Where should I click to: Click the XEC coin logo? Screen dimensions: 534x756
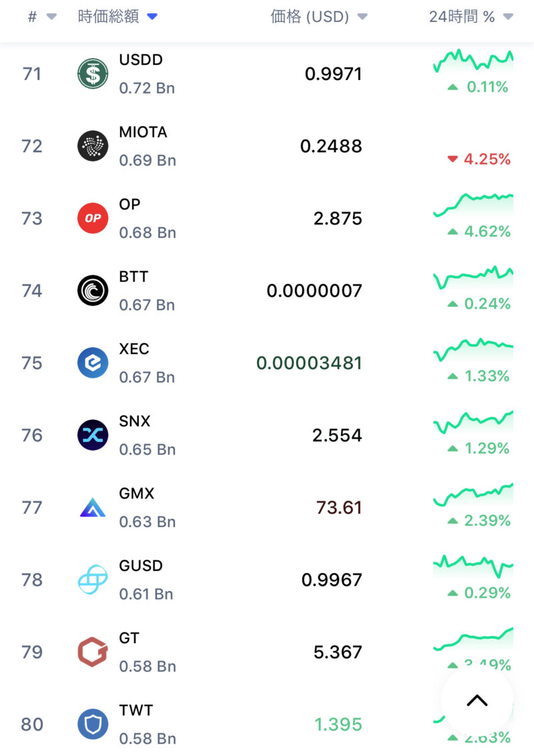93,363
